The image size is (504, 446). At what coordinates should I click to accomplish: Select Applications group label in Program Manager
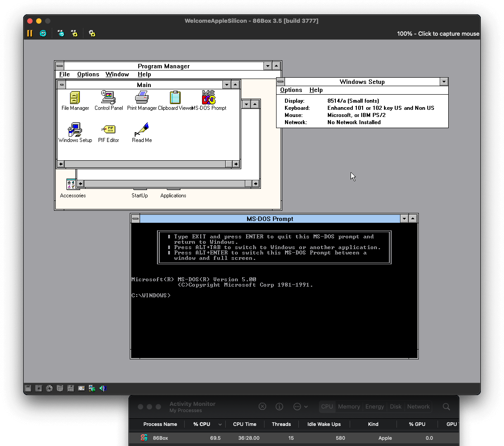(173, 196)
